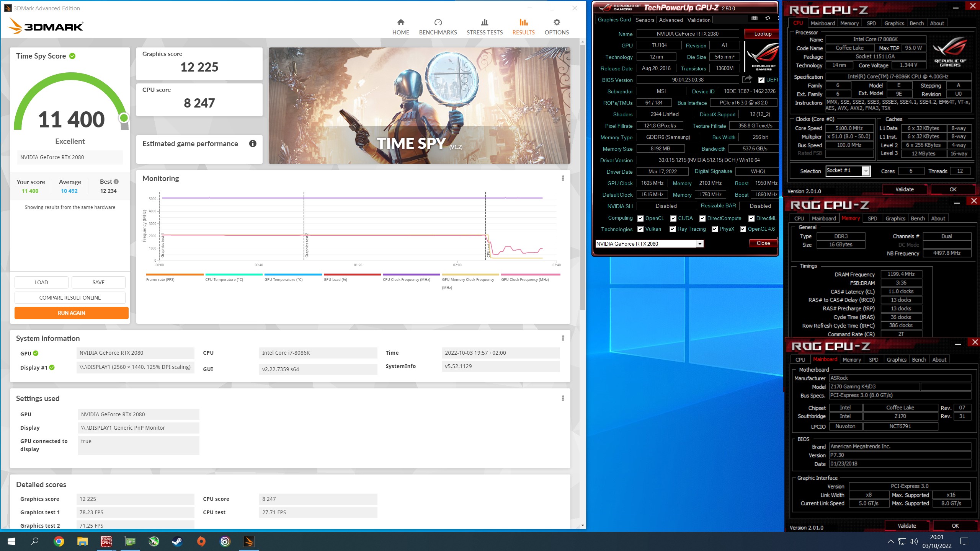The image size is (980, 551).
Task: Switch to the Sensors tab in GPU-Z
Action: click(x=645, y=20)
